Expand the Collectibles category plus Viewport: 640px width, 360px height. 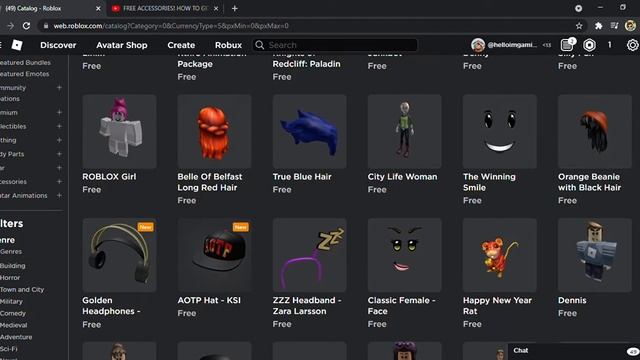(x=59, y=126)
